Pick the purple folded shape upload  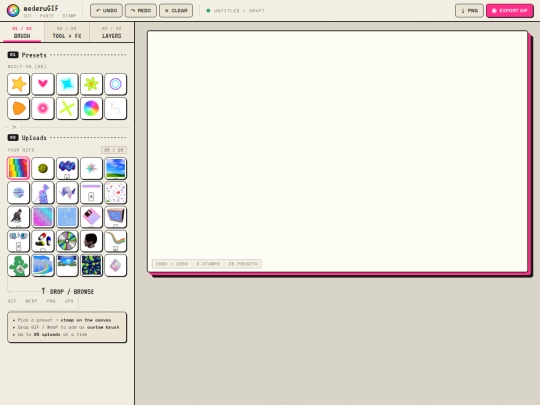coord(67,193)
